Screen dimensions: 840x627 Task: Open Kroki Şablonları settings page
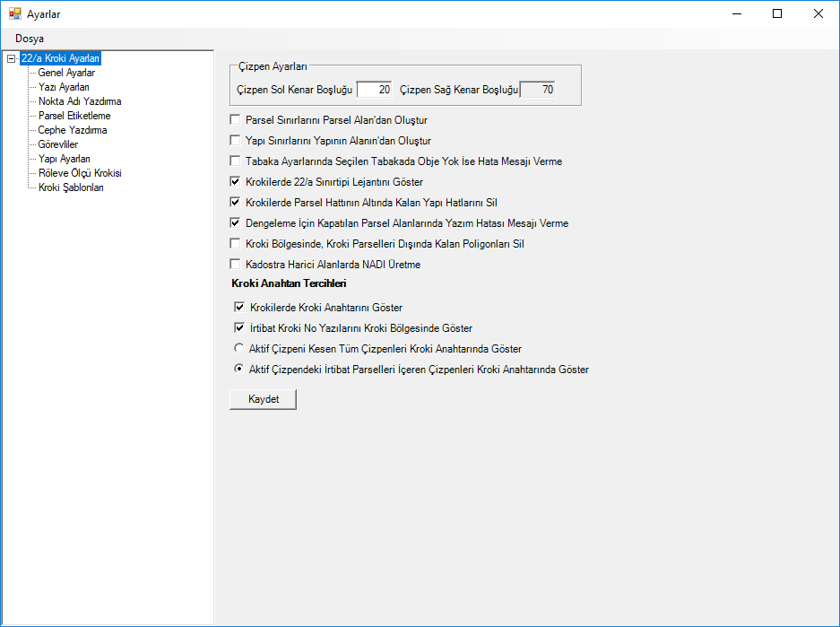71,187
